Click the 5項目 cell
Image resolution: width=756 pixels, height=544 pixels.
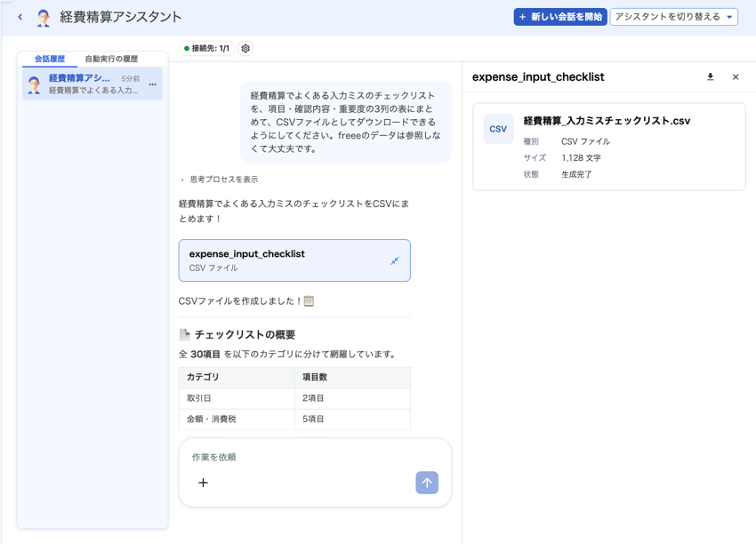coord(352,420)
